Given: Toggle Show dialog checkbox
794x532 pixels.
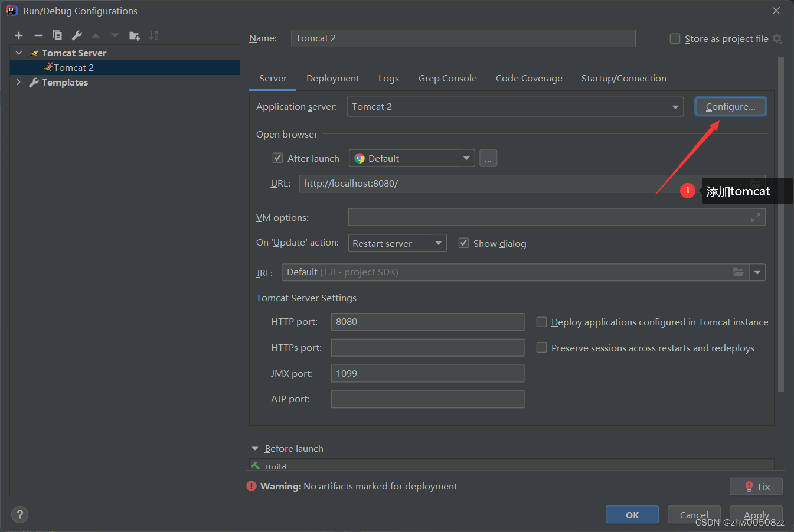Looking at the screenshot, I should pos(464,243).
